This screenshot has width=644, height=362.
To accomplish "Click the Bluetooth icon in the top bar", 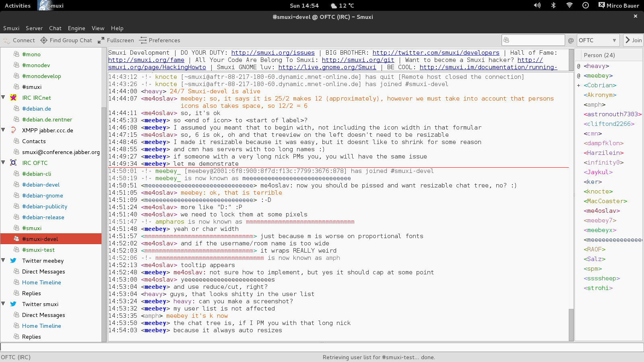I will [x=553, y=6].
